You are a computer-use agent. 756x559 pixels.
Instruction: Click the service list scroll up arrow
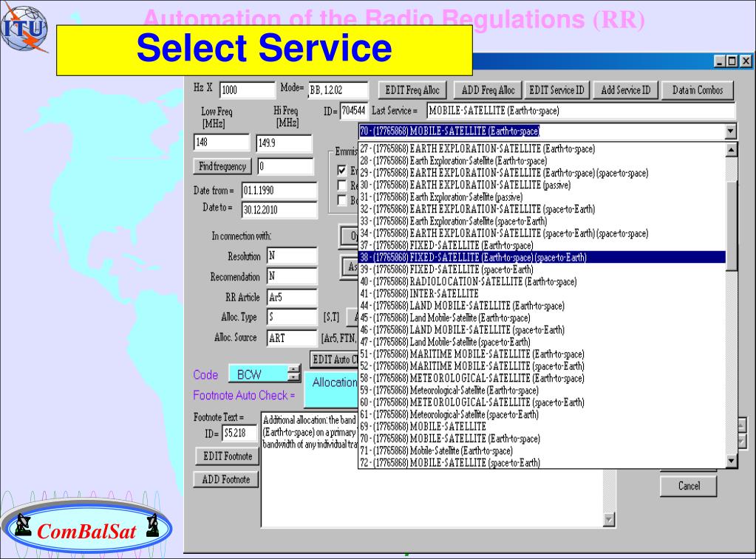tap(732, 150)
